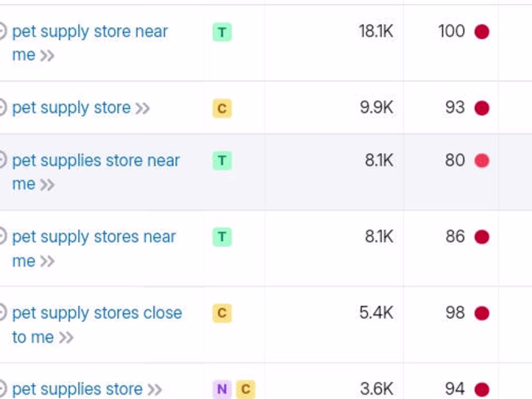Click double-arrow icon after "pet supply store"
Image resolution: width=532 pixels, height=399 pixels.
pyautogui.click(x=142, y=108)
